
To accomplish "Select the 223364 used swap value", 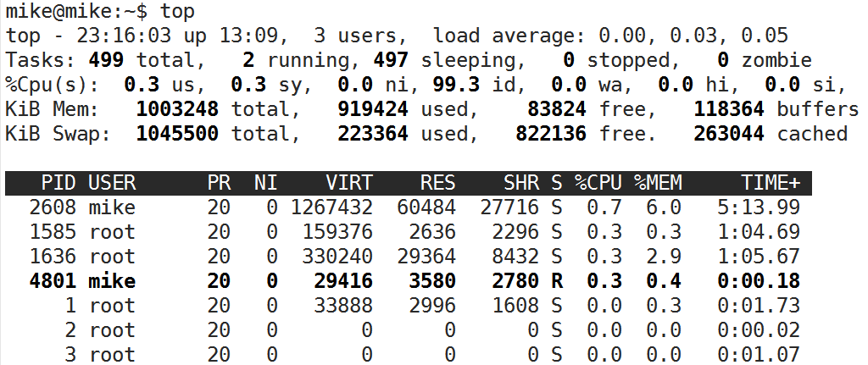I will point(373,133).
